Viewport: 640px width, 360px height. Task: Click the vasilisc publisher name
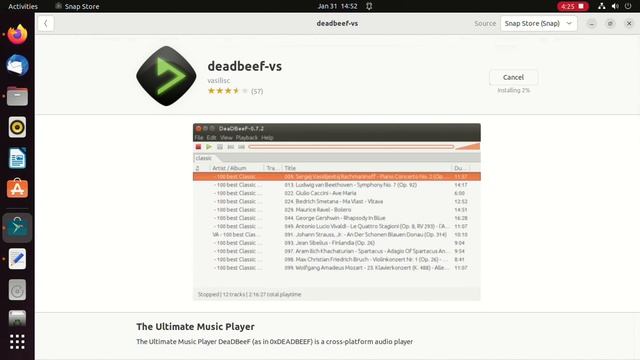(218, 80)
